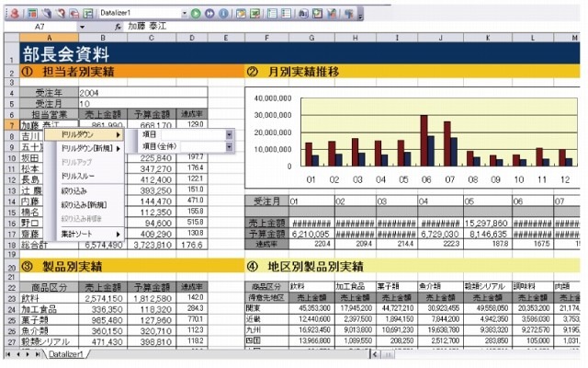588x368 pixels.
Task: Choose 絞り込み[新規] from the context menu
Action: 85,205
